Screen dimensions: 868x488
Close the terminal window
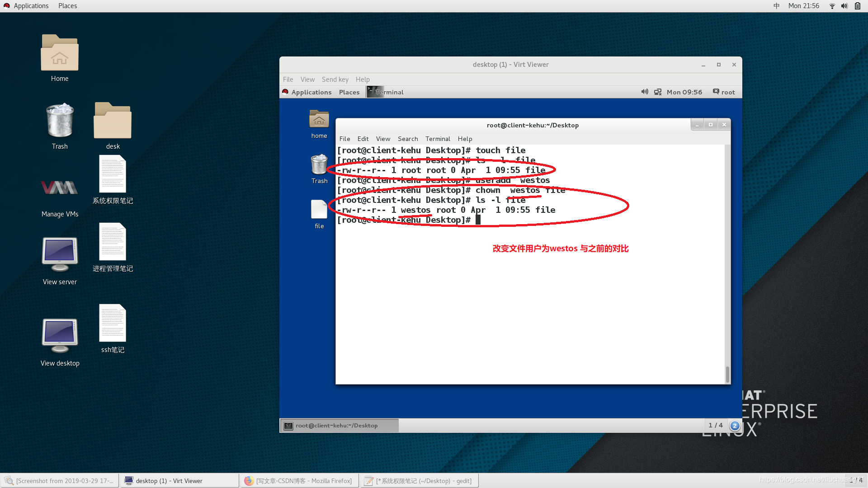[724, 125]
